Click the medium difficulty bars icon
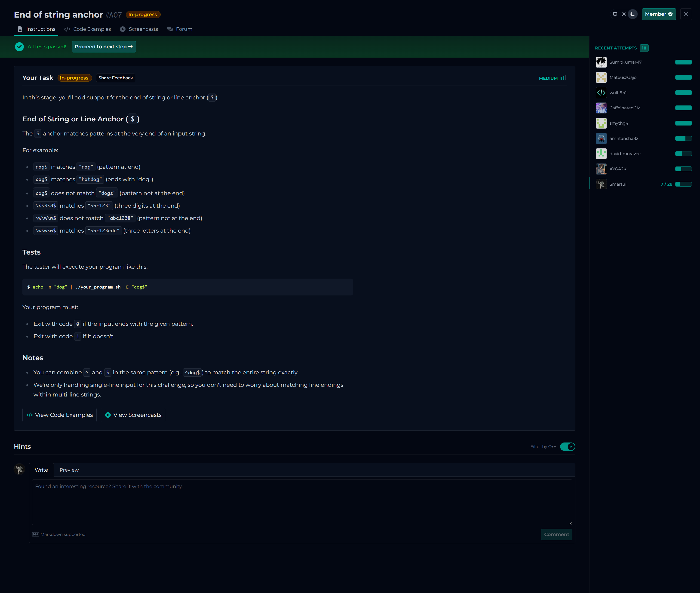The width and height of the screenshot is (700, 593). (563, 78)
